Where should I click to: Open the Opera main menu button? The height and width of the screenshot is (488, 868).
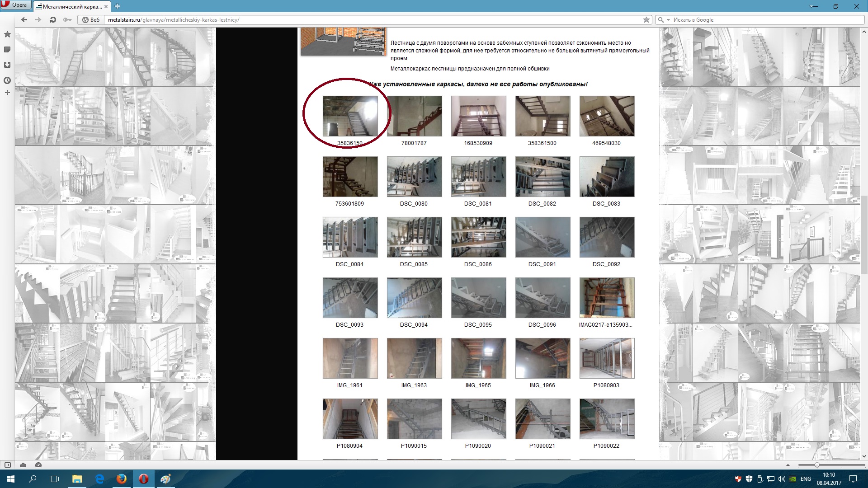click(x=15, y=5)
